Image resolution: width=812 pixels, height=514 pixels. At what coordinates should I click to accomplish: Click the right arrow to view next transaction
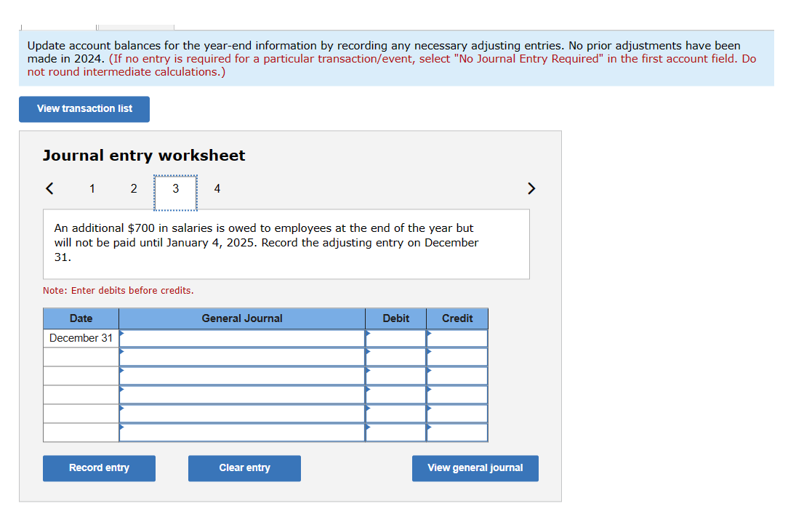pyautogui.click(x=531, y=188)
